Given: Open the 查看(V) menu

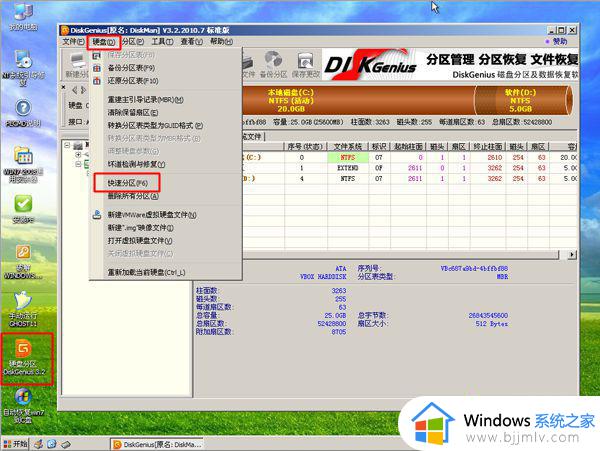Looking at the screenshot, I should click(x=191, y=41).
